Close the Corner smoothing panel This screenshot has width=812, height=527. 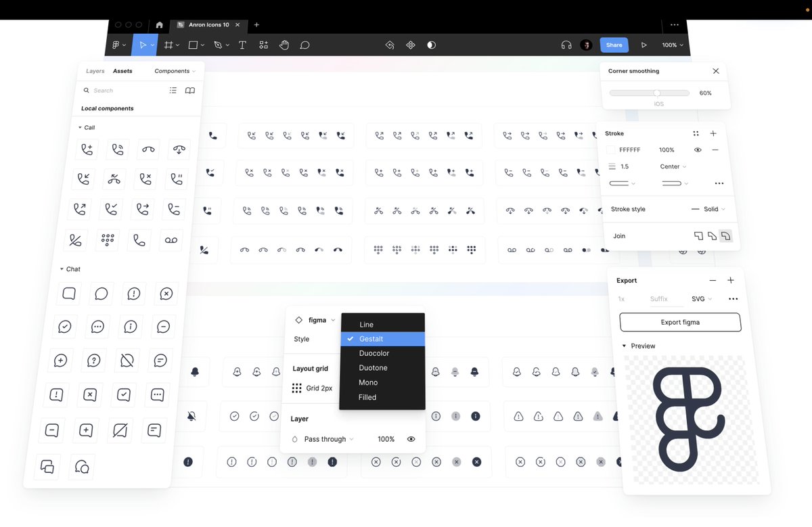[716, 71]
